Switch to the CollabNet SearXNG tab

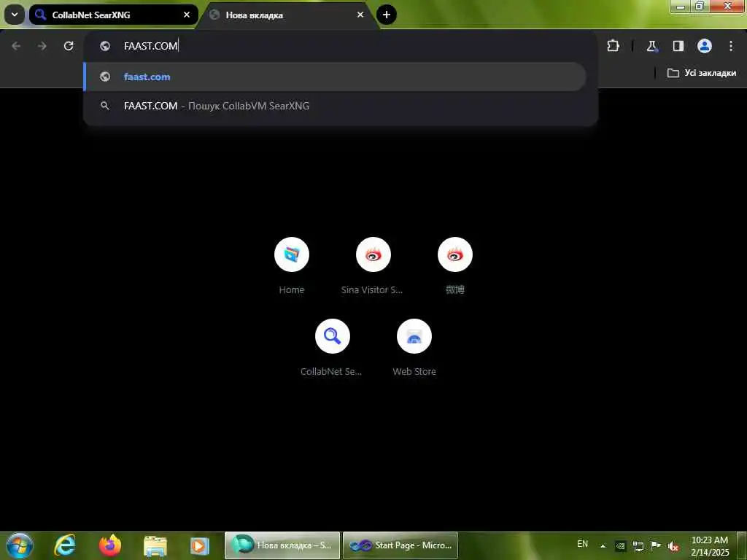113,15
